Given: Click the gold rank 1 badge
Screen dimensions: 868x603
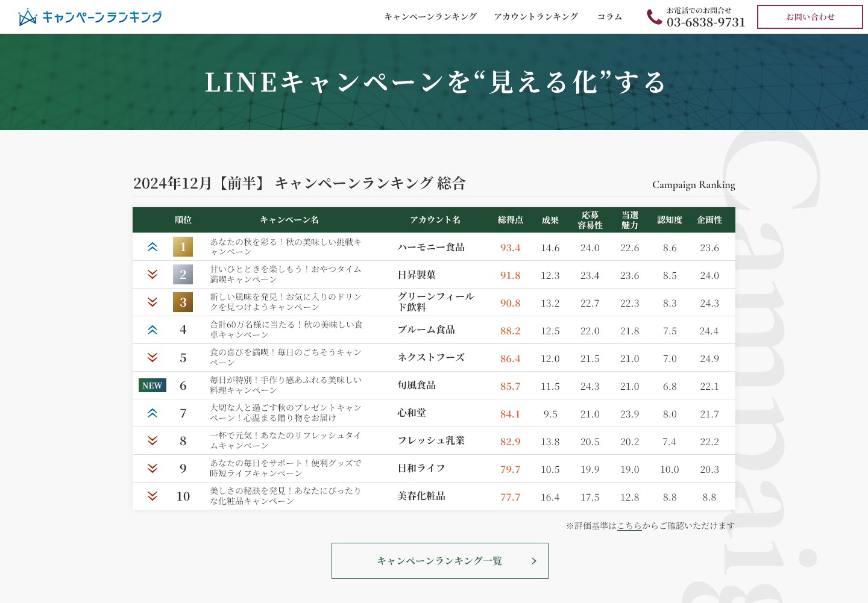Looking at the screenshot, I should pos(183,247).
